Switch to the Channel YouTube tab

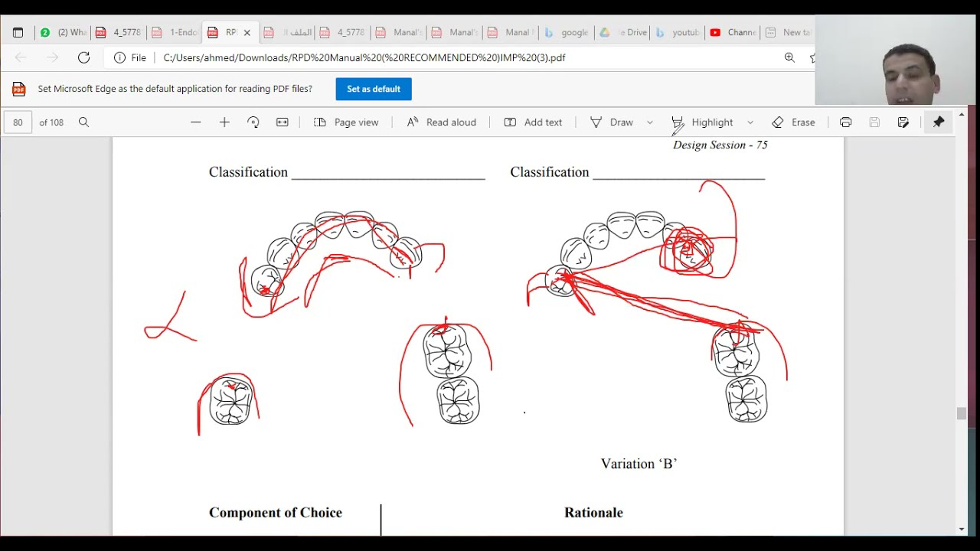(733, 32)
